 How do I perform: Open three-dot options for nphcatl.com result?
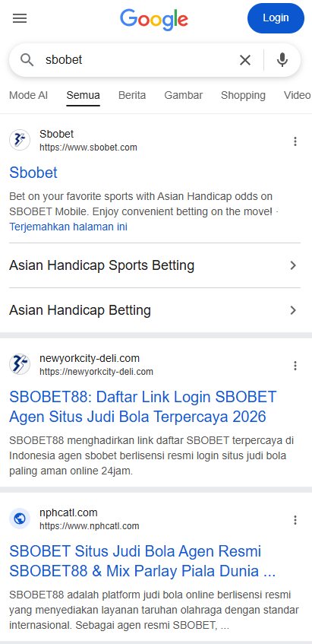(295, 520)
